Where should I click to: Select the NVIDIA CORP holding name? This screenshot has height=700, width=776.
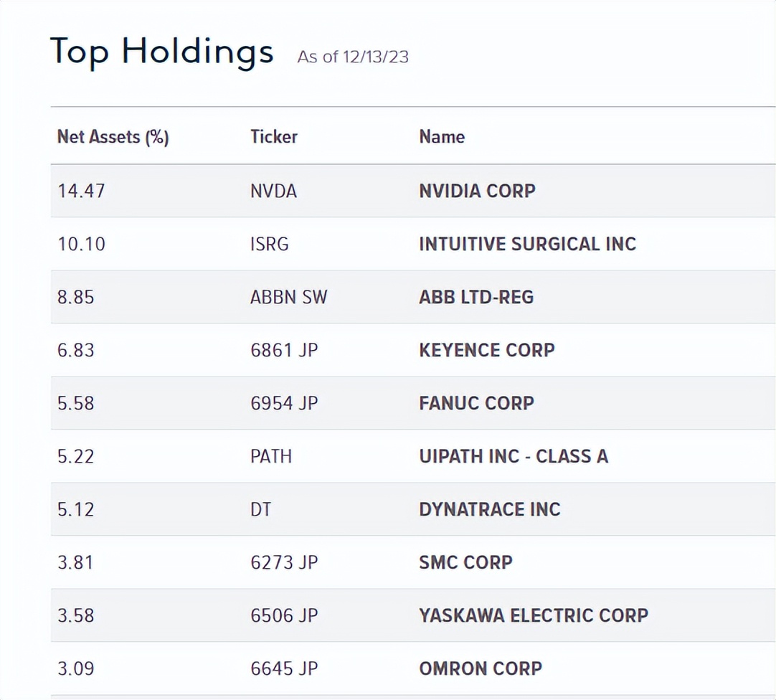[x=477, y=191]
